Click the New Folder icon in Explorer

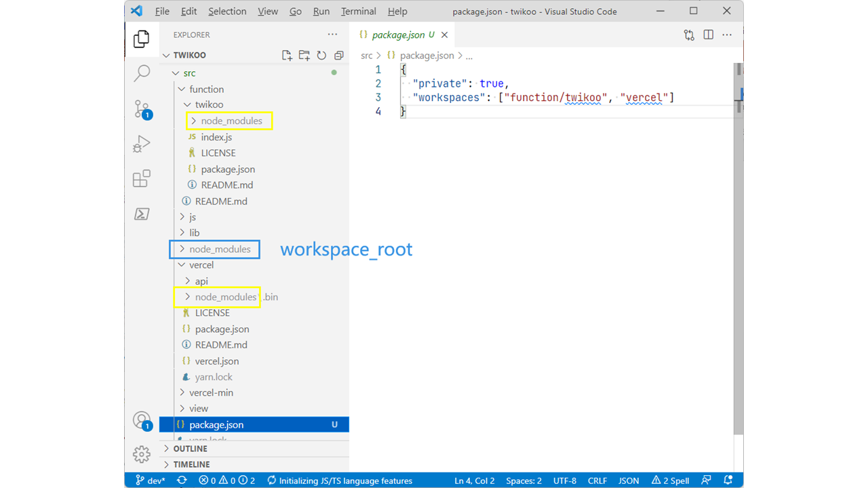tap(304, 56)
